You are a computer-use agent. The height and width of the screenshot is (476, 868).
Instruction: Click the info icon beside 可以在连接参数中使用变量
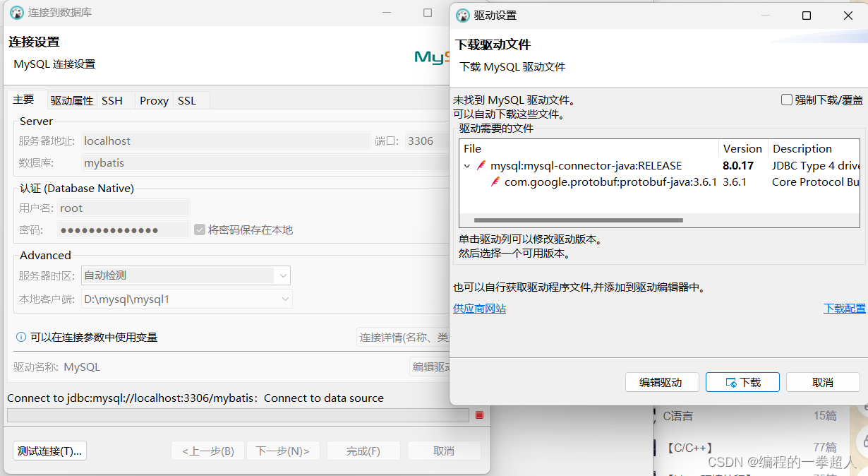click(21, 338)
